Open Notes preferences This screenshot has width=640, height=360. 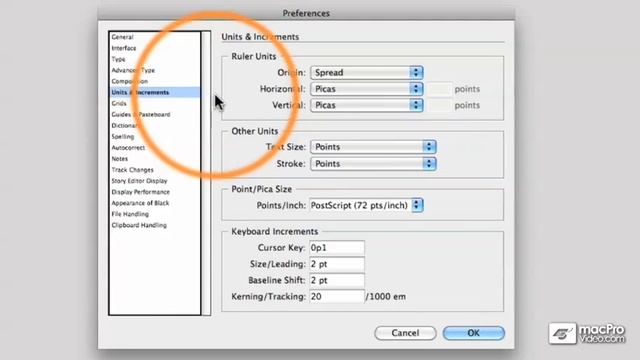[x=155, y=158]
